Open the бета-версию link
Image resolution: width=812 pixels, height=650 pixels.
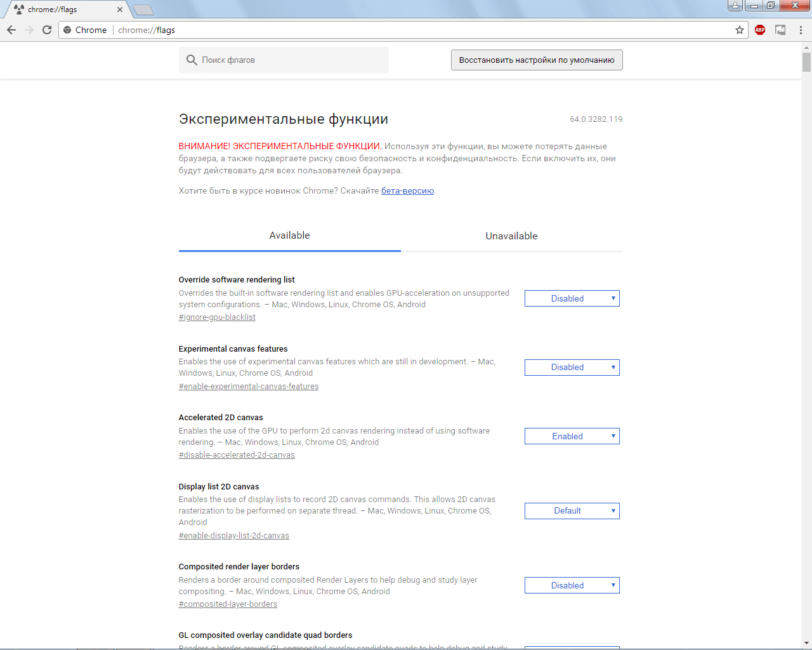click(407, 191)
